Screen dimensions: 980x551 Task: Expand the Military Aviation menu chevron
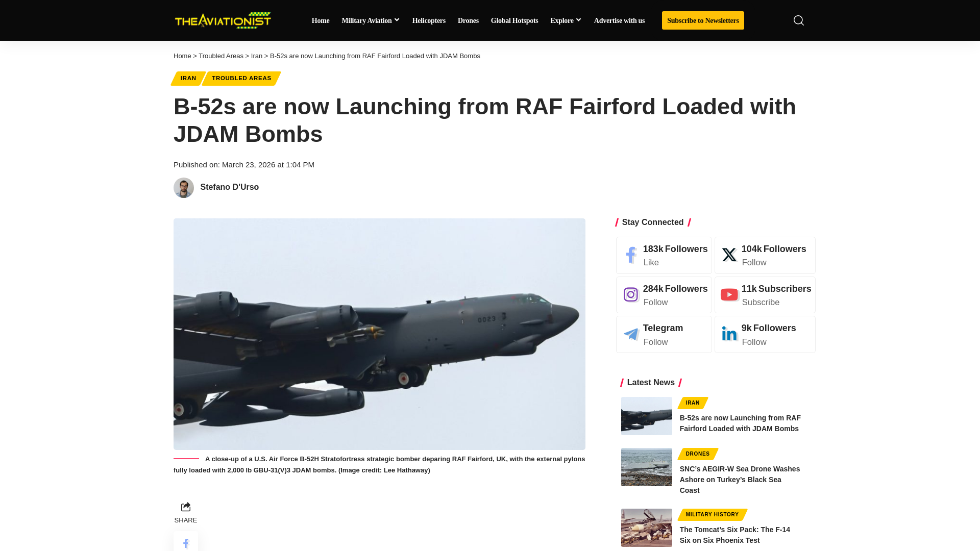pyautogui.click(x=397, y=20)
